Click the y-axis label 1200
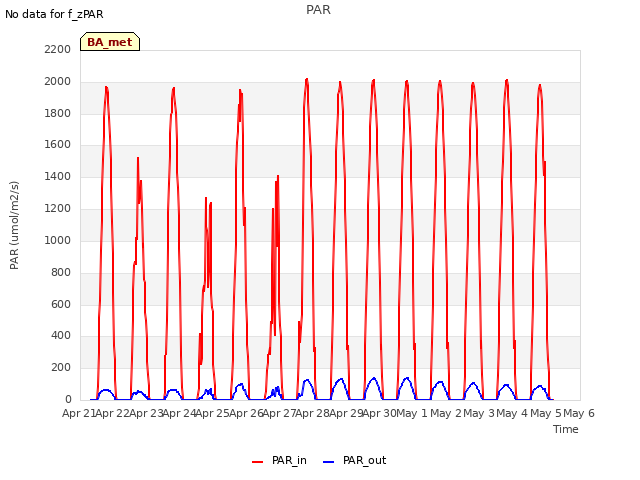The width and height of the screenshot is (640, 480). coord(58,208)
